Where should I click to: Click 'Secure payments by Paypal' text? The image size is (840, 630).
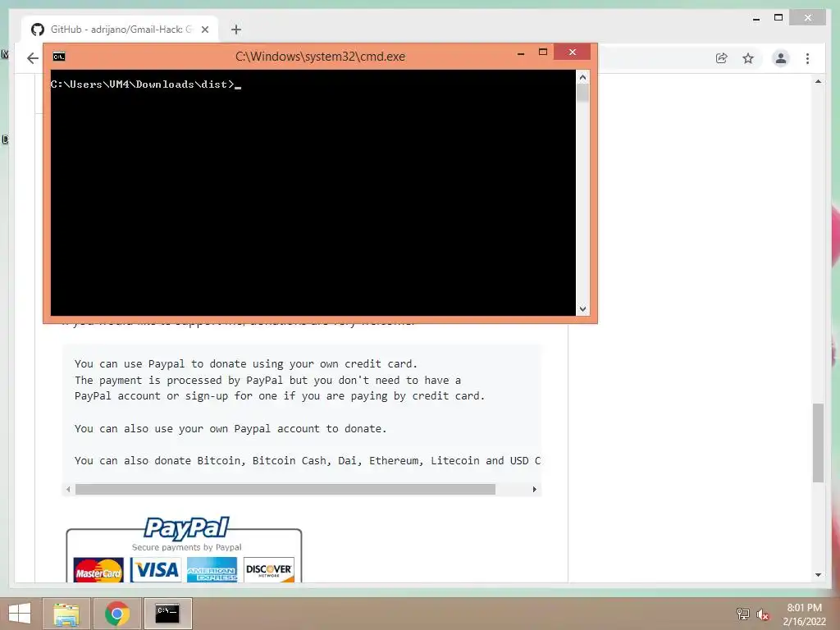[186, 547]
